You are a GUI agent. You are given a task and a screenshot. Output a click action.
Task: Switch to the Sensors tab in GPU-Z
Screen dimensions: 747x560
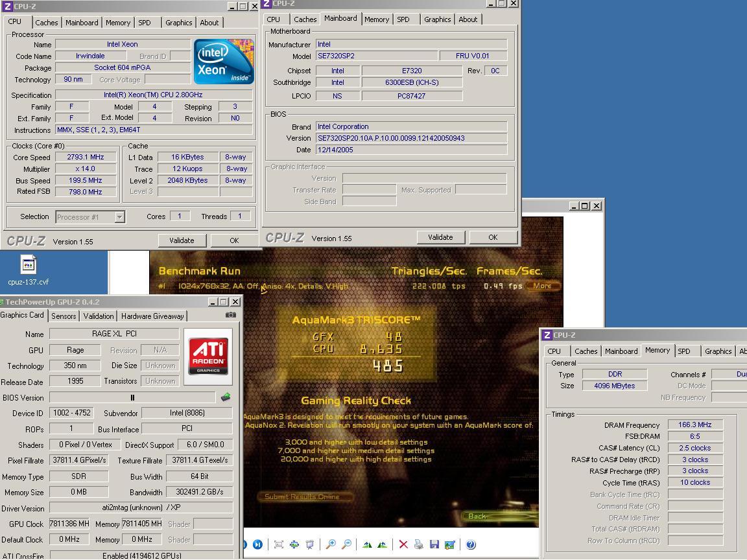(x=64, y=316)
